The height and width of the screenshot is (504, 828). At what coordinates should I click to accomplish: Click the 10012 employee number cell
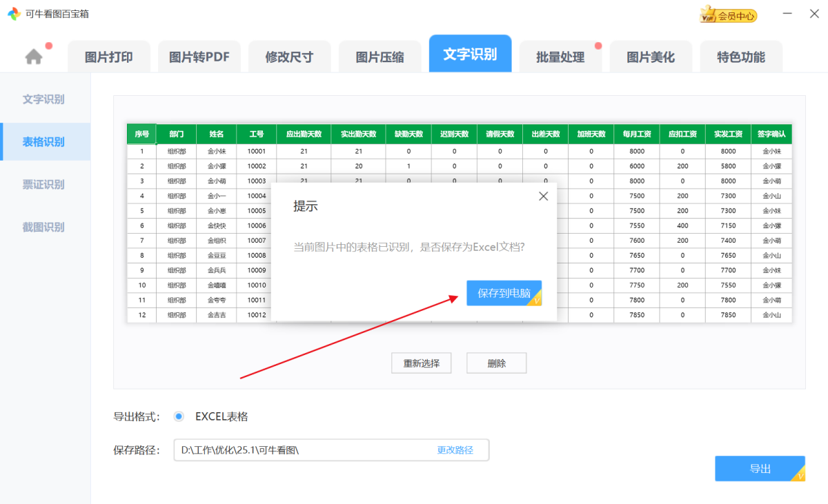(x=257, y=315)
